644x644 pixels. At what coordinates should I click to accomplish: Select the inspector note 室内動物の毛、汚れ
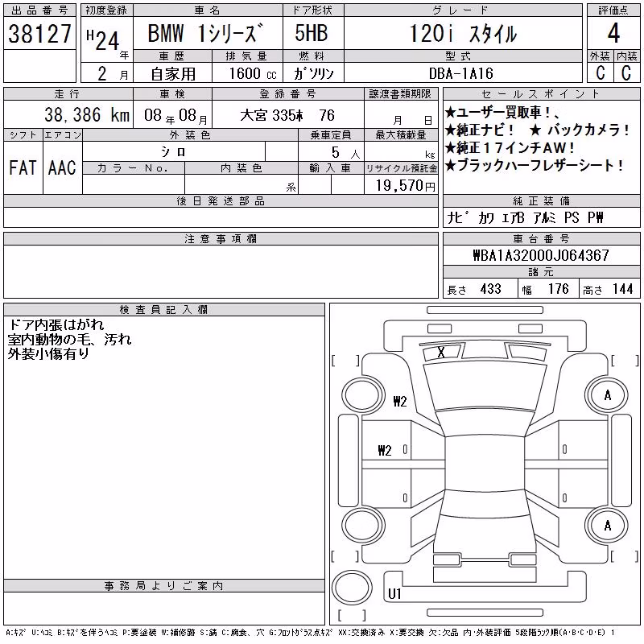coord(69,339)
